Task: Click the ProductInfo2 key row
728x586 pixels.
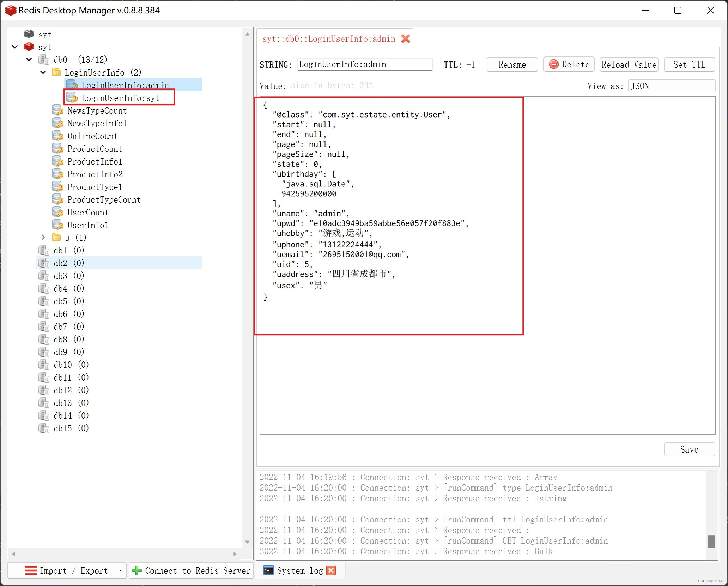Action: click(x=95, y=174)
